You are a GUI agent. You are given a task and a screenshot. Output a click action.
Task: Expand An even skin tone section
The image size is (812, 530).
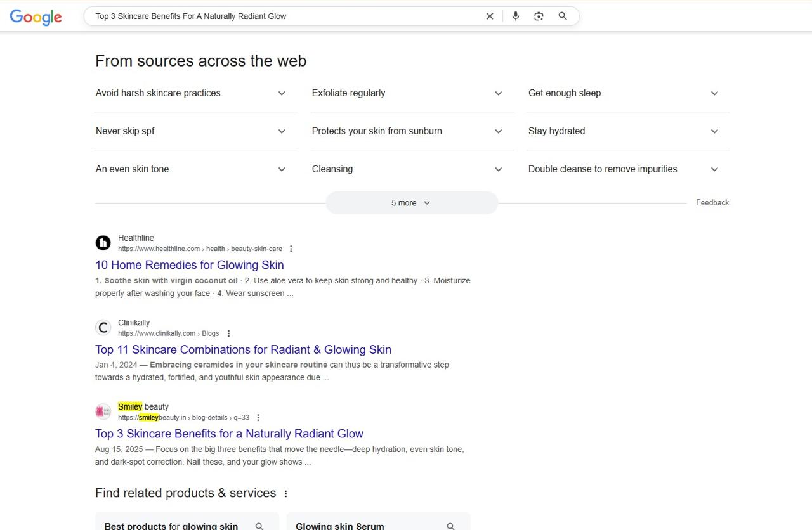tap(195, 169)
